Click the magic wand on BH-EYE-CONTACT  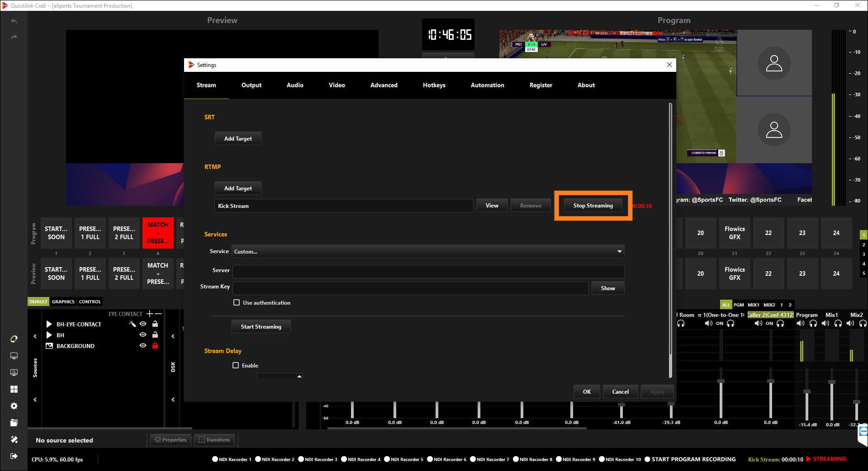coord(133,324)
